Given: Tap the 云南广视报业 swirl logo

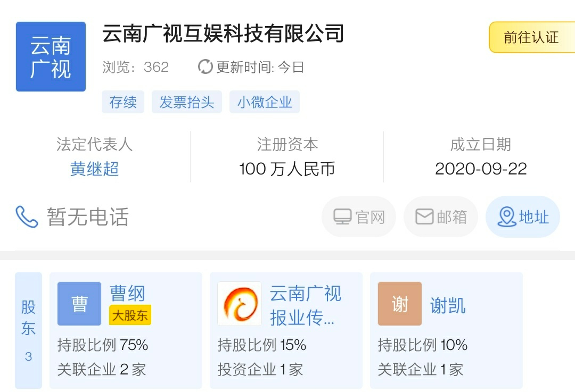Looking at the screenshot, I should 240,304.
